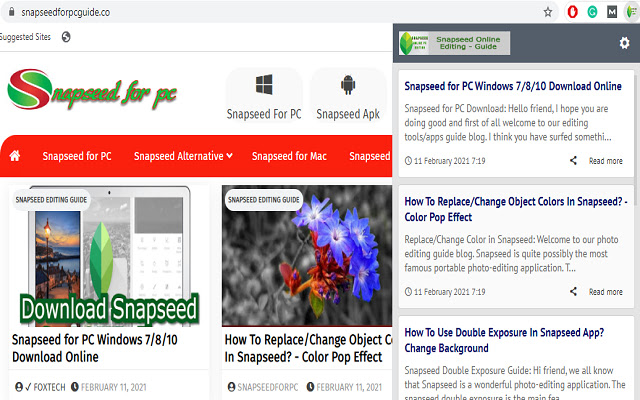Share the Color Pop Effect post
This screenshot has width=640, height=400.
point(573,291)
